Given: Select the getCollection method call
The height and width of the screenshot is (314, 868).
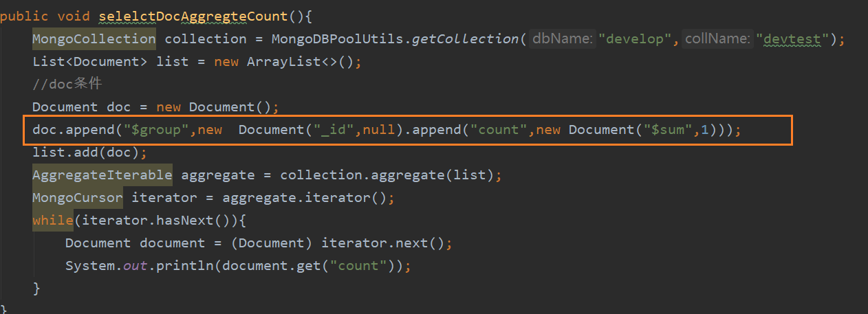Looking at the screenshot, I should [465, 38].
